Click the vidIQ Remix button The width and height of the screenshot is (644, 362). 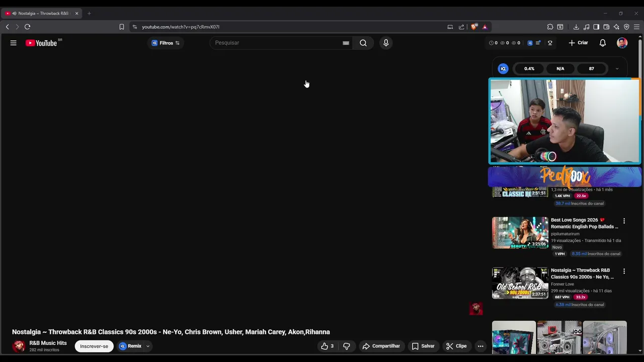tap(130, 346)
